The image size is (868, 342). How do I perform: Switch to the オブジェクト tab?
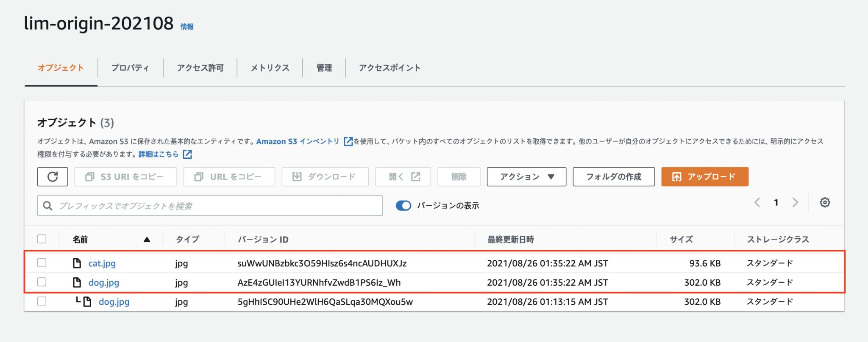tap(61, 68)
